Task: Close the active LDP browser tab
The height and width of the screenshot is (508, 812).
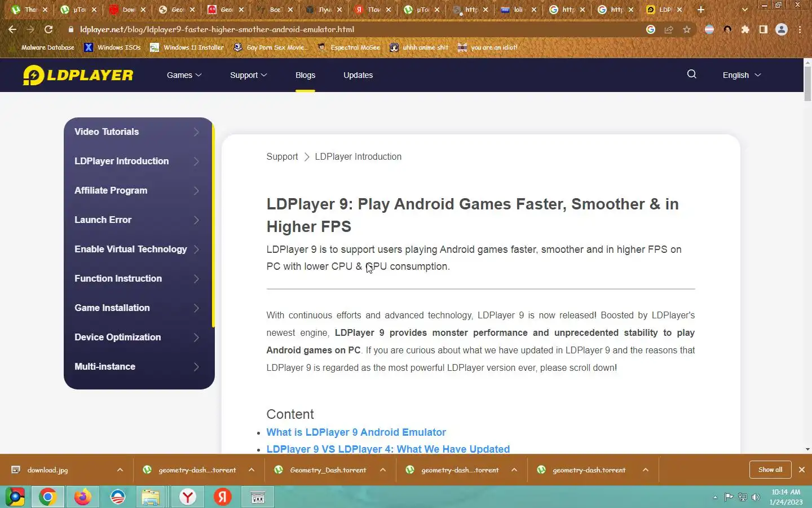Action: [679, 10]
